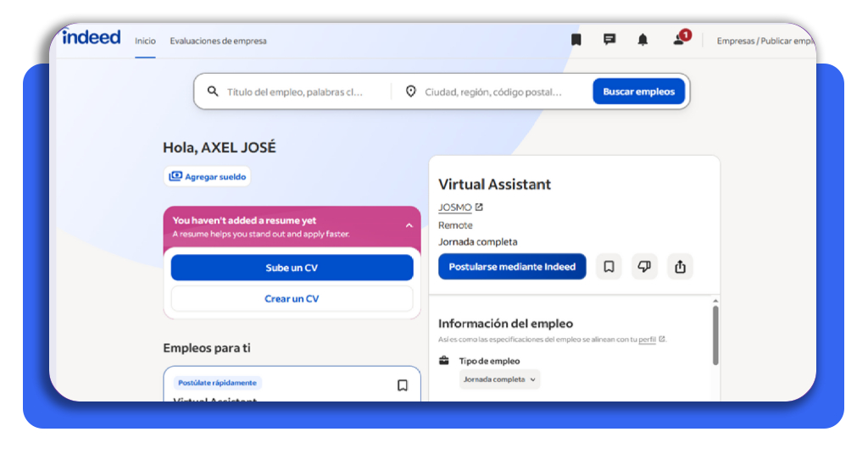Click the search magnifier icon
This screenshot has height=454, width=868.
tap(213, 91)
